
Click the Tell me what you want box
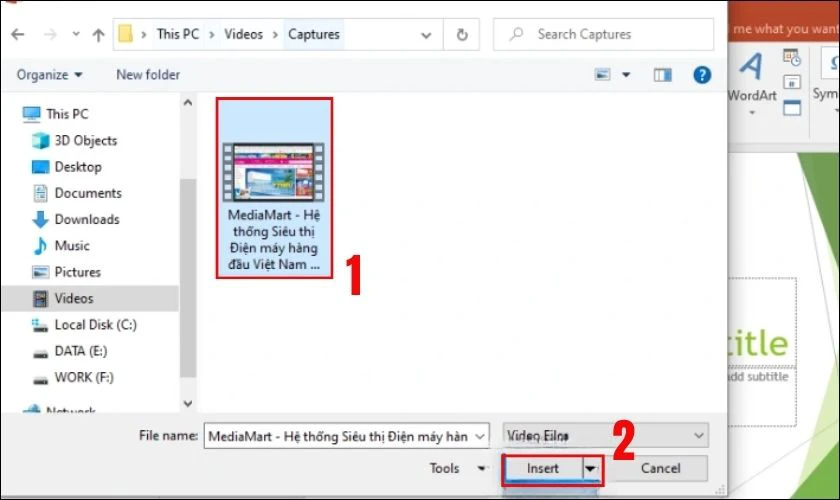pyautogui.click(x=784, y=29)
